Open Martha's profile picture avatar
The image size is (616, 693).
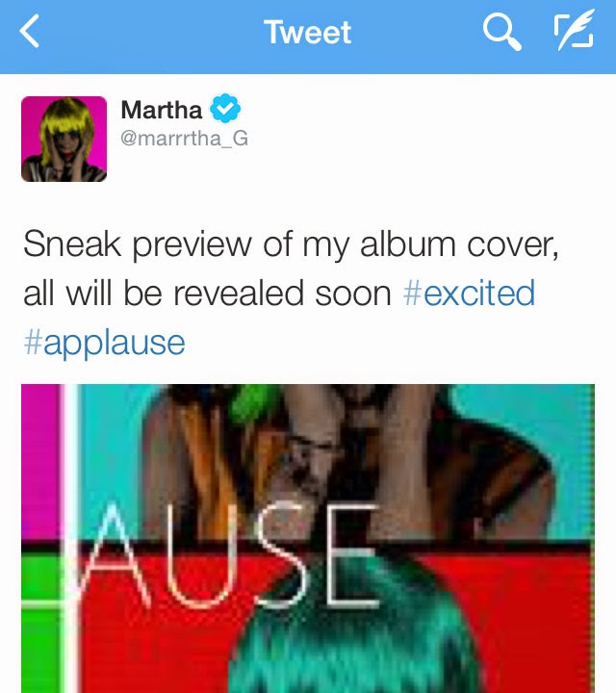click(64, 139)
